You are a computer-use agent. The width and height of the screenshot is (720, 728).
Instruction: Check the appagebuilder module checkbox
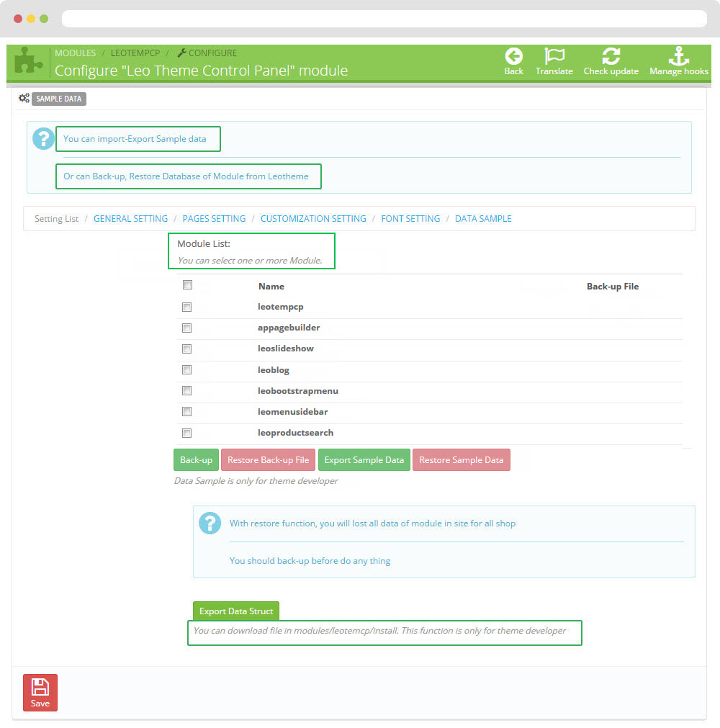click(x=186, y=328)
